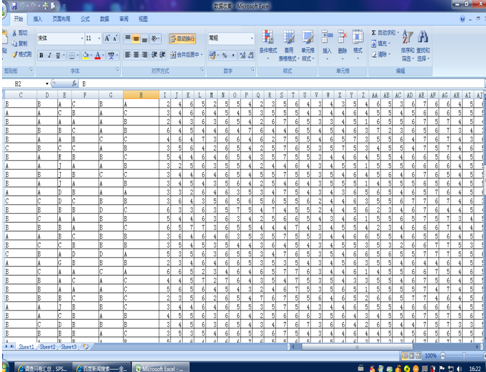This screenshot has height=372, width=486.
Task: Switch to the Insert (插入) ribbon tab
Action: [x=38, y=19]
